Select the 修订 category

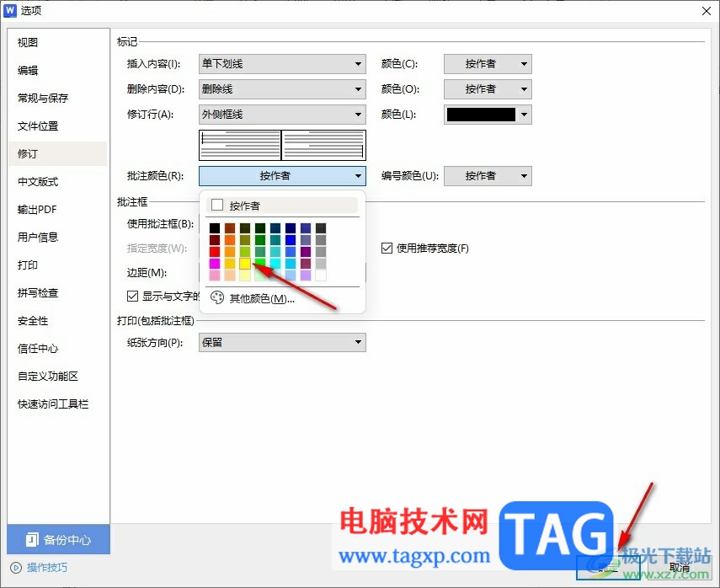coord(57,153)
